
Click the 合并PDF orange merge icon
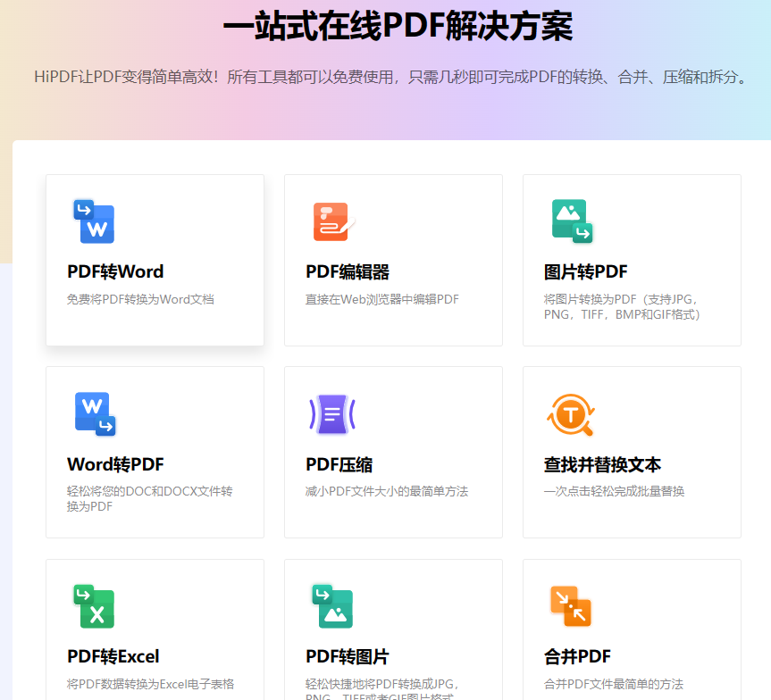click(x=570, y=606)
